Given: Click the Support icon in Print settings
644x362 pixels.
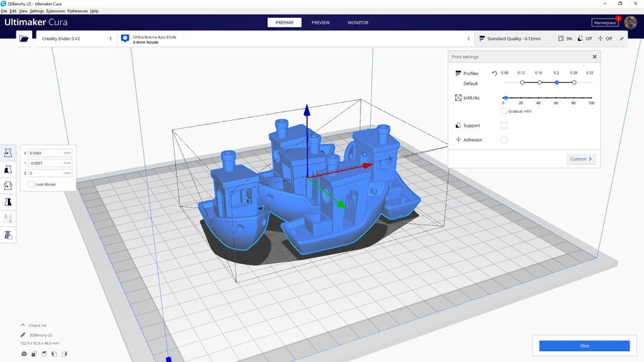Looking at the screenshot, I should 458,125.
